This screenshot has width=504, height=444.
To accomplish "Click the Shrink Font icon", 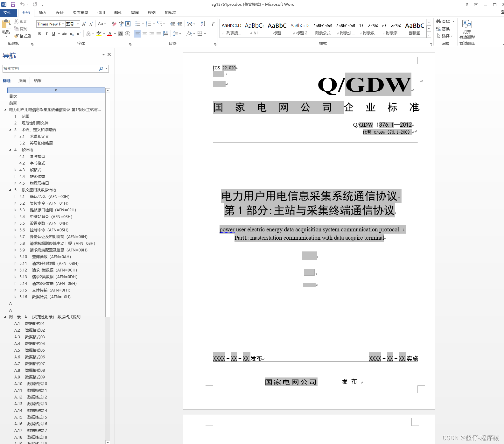I will [91, 24].
